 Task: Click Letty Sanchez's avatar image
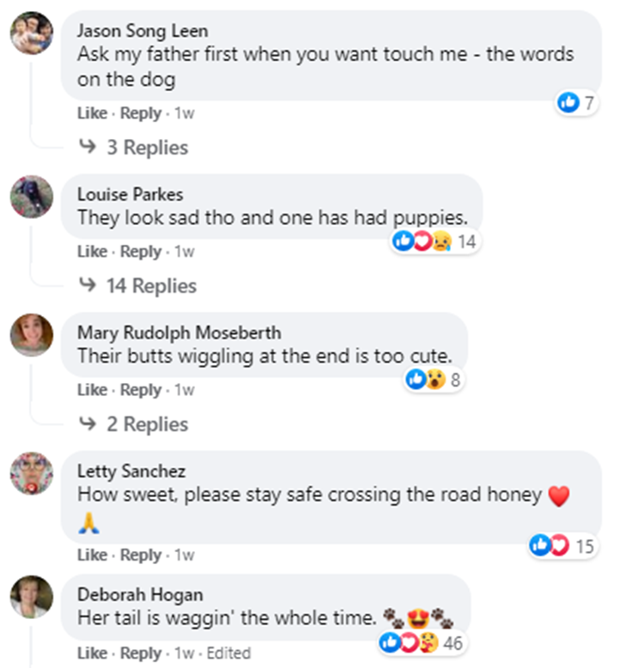pos(32,474)
